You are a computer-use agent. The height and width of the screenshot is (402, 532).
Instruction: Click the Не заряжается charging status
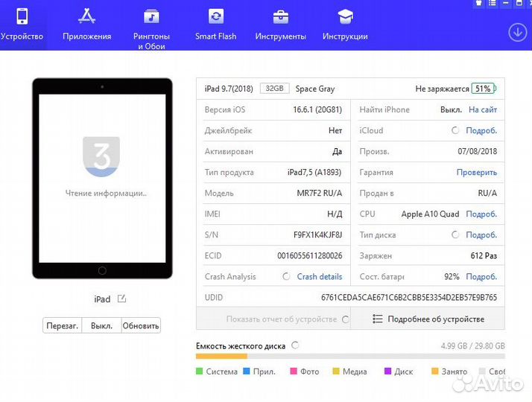tap(442, 89)
